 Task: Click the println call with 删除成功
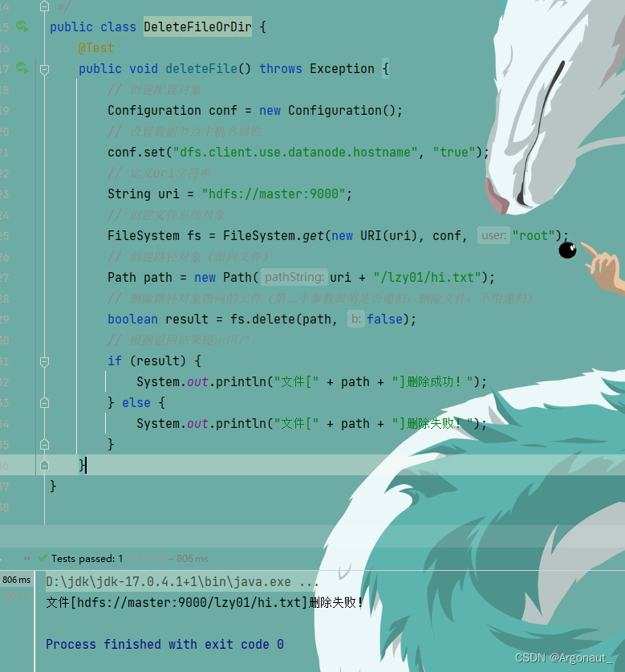311,381
